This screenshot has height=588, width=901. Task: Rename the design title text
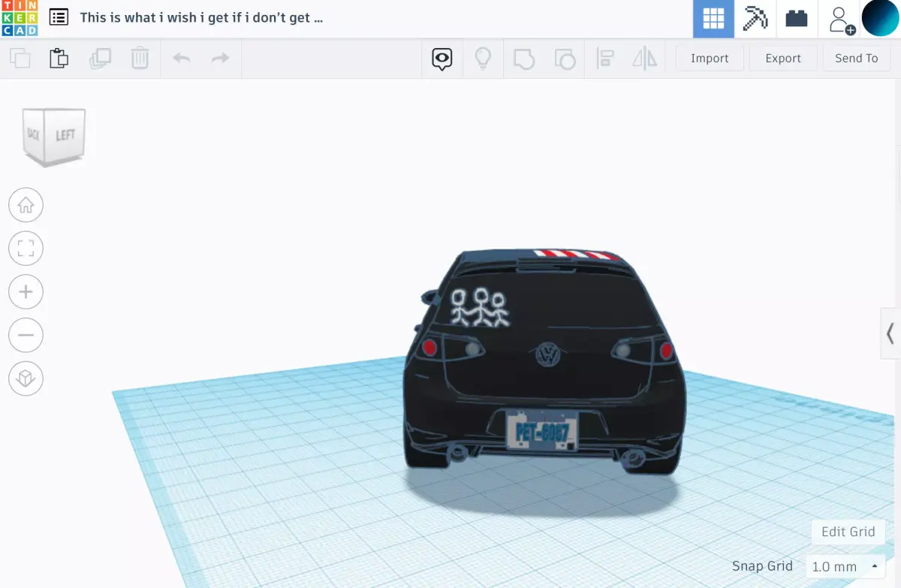(x=201, y=17)
